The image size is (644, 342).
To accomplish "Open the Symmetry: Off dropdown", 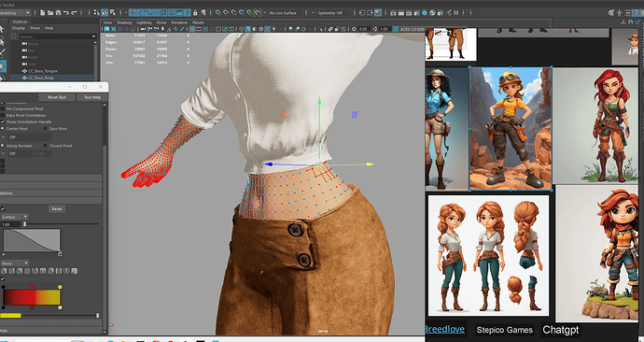I will point(333,13).
